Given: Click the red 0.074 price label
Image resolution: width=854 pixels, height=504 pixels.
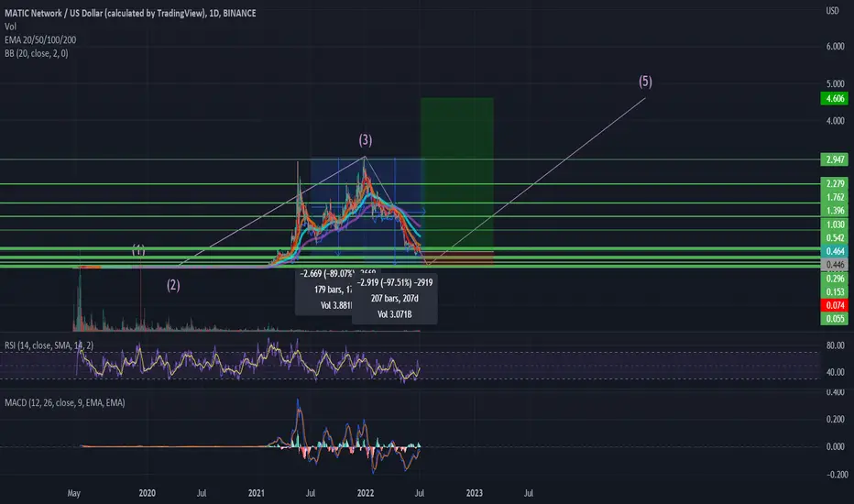Looking at the screenshot, I should pyautogui.click(x=835, y=305).
